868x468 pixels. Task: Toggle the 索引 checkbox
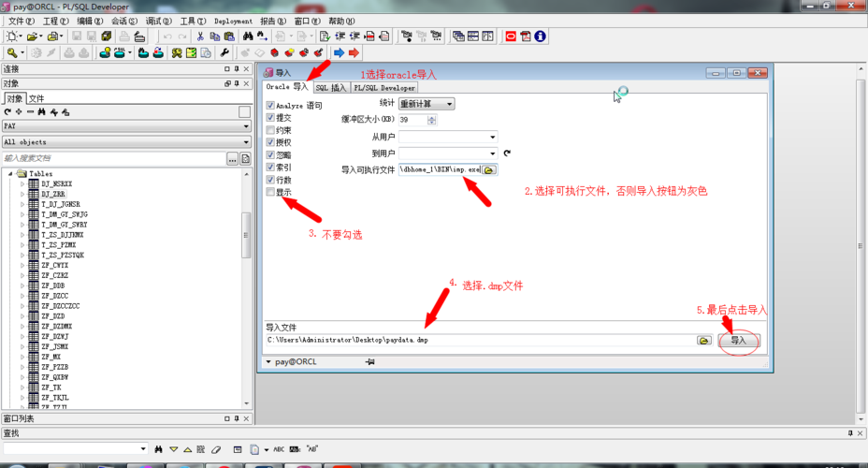point(270,168)
